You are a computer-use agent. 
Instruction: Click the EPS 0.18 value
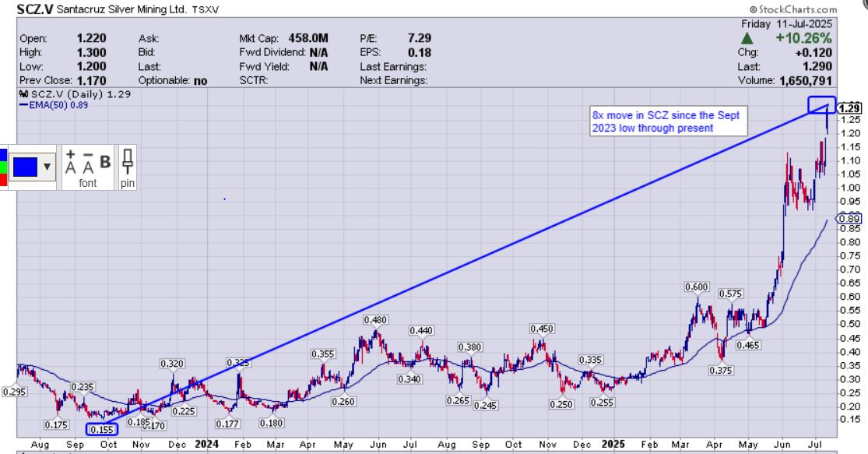pyautogui.click(x=419, y=53)
